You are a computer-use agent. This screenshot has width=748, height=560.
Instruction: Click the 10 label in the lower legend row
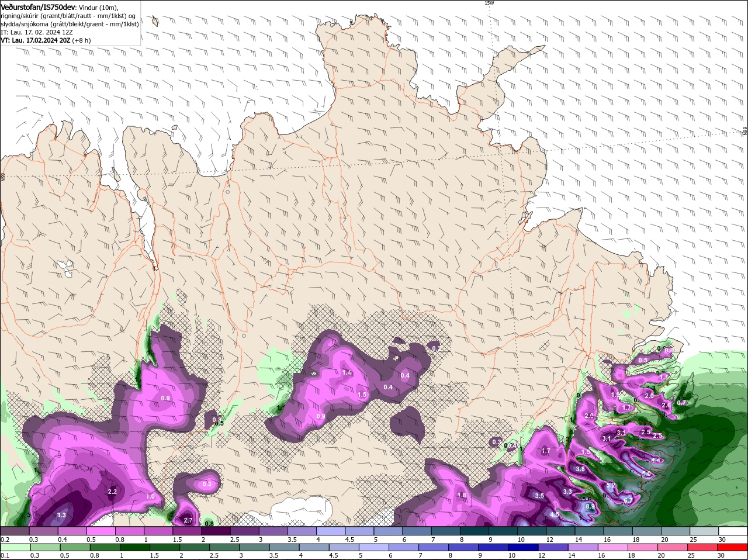pyautogui.click(x=512, y=556)
